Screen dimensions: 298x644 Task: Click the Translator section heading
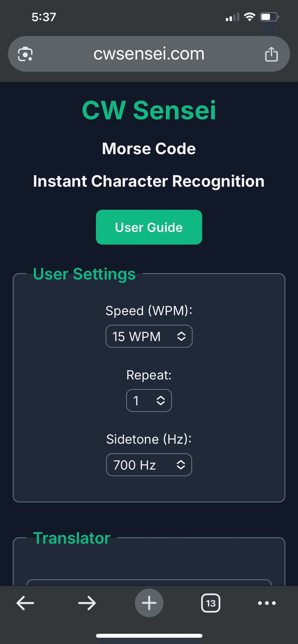pos(72,538)
